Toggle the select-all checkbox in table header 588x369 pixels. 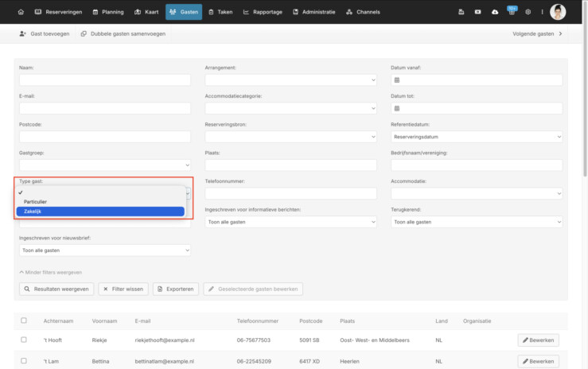(x=24, y=320)
